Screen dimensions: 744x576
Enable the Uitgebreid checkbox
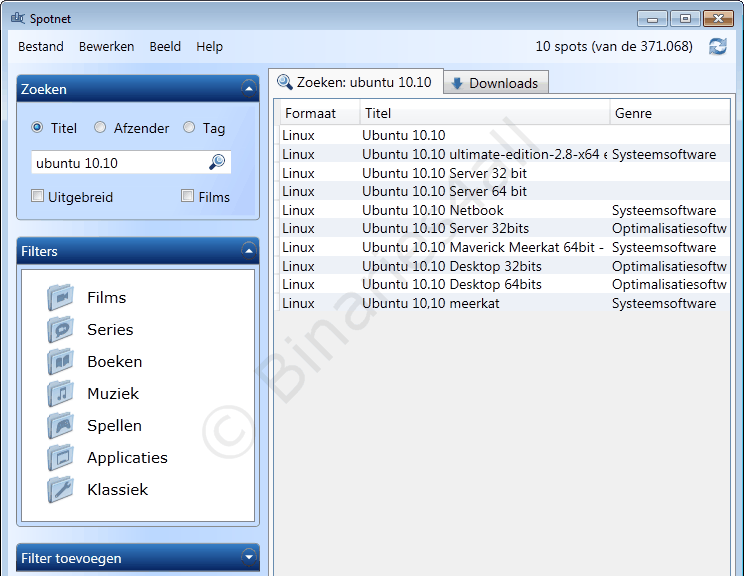coord(37,195)
